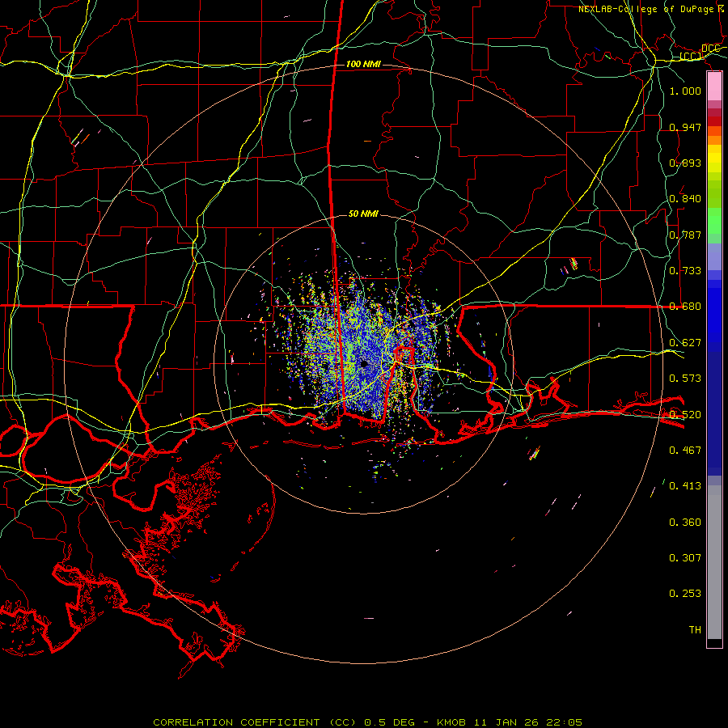The width and height of the screenshot is (728, 728).
Task: Click the 0.733 scale value
Action: coord(685,271)
